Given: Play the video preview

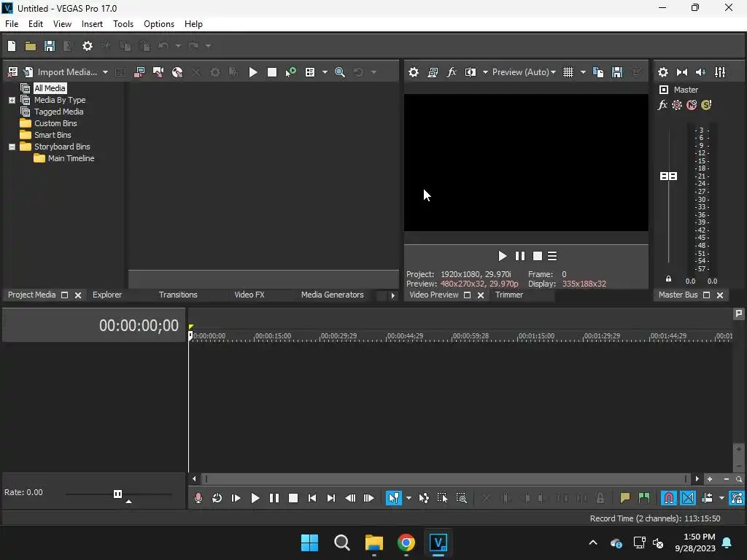Looking at the screenshot, I should 502,256.
